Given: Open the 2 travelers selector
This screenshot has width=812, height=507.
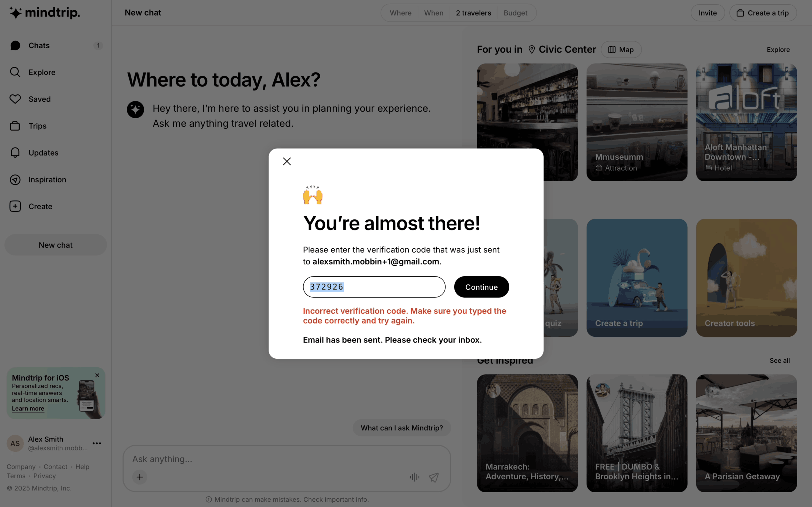Looking at the screenshot, I should [x=473, y=13].
